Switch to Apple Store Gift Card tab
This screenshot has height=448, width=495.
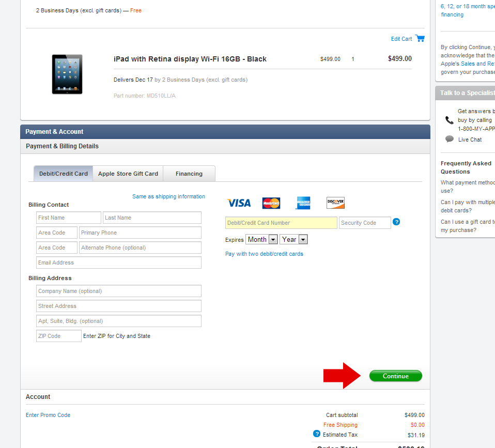coord(128,174)
